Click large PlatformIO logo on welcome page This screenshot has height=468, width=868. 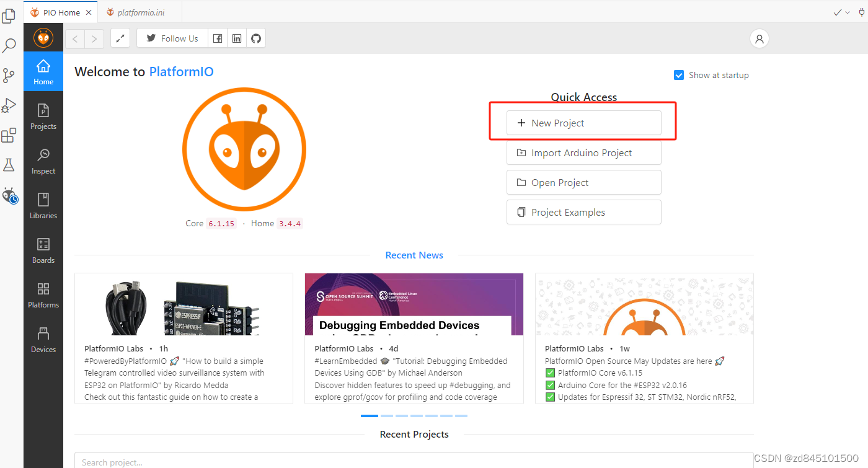[x=244, y=149]
